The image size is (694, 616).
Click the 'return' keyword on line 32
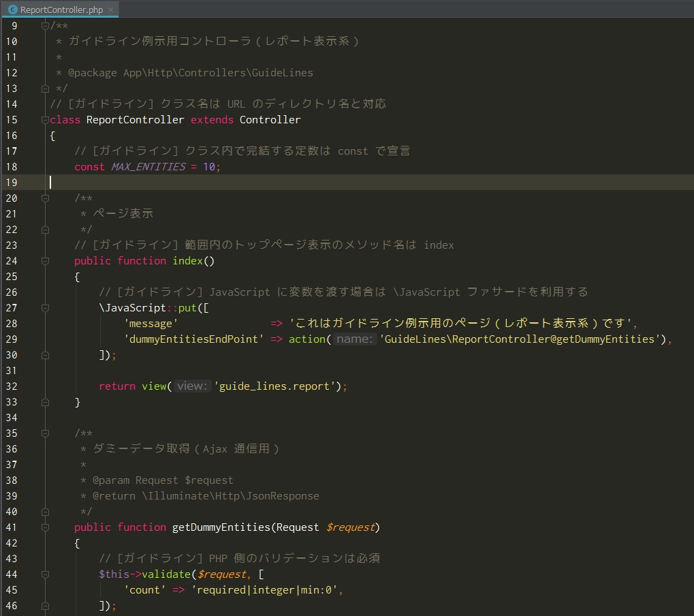click(117, 386)
